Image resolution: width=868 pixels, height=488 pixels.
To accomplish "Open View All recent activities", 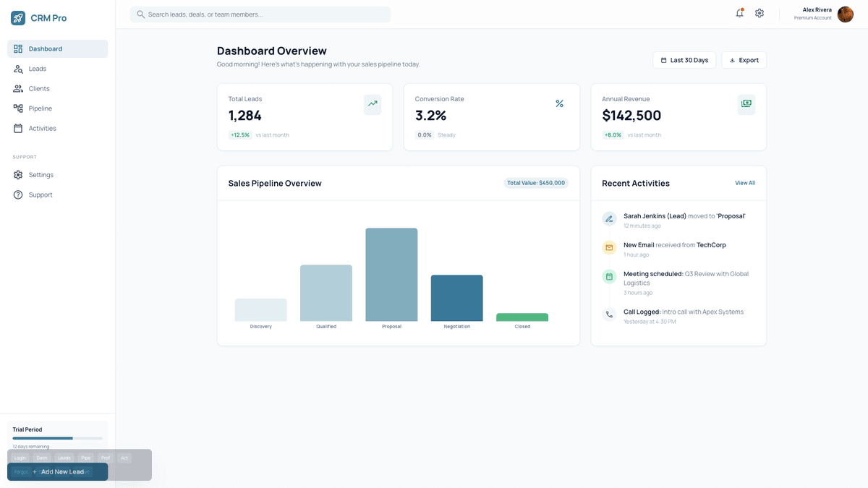I will pos(745,183).
